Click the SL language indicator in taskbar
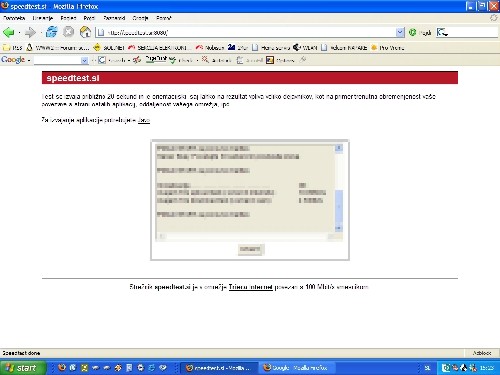Image resolution: width=500 pixels, height=375 pixels. tap(427, 368)
